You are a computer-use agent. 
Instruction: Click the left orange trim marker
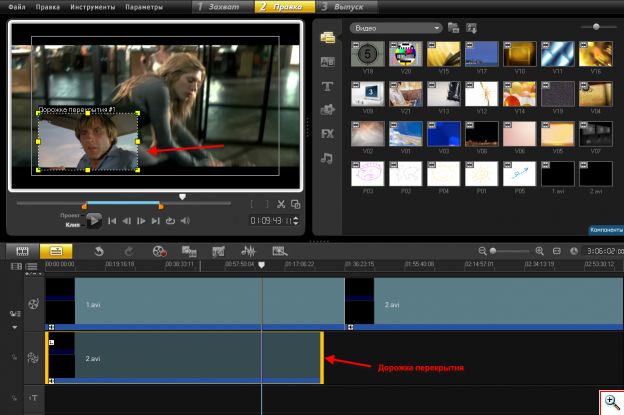pyautogui.click(x=84, y=206)
